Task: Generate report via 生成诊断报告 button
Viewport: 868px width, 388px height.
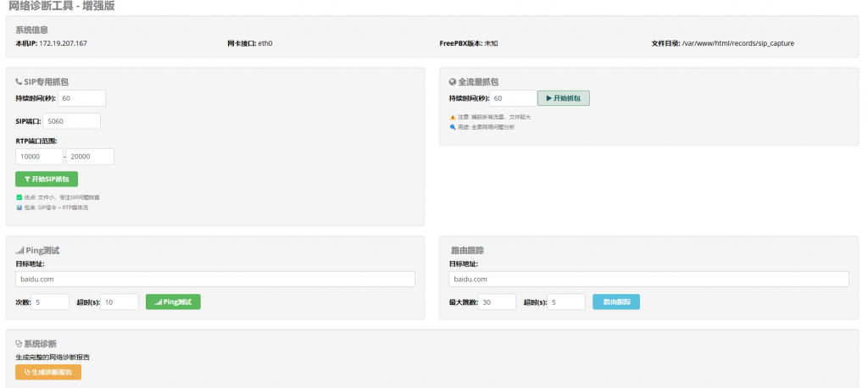Action: (48, 372)
